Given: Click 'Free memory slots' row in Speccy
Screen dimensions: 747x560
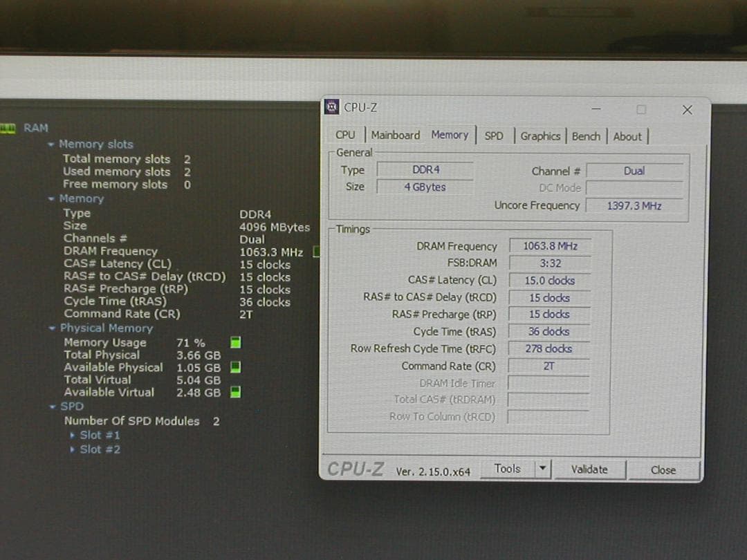Looking at the screenshot, I should 127,185.
